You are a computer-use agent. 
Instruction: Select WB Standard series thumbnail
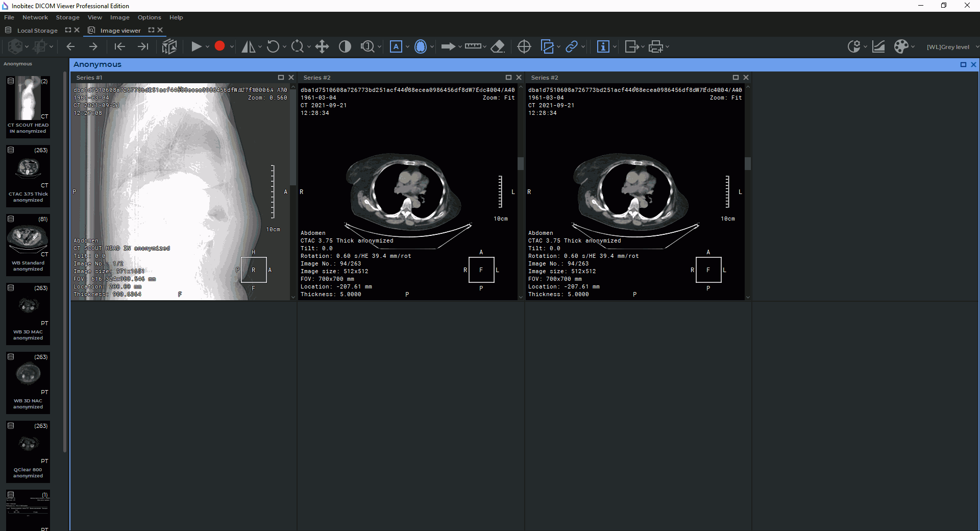28,243
